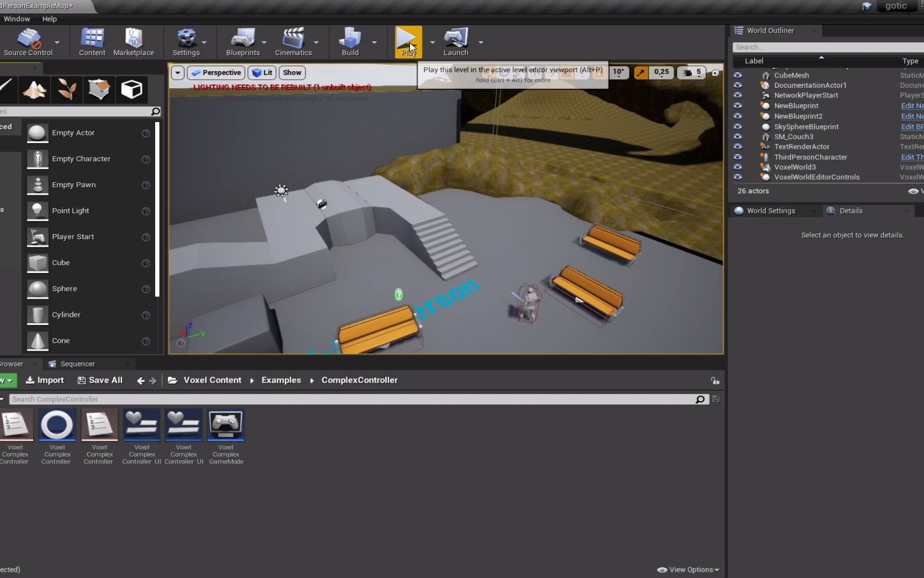Image resolution: width=924 pixels, height=578 pixels.
Task: Toggle visibility of the CubeMesh actor
Action: [x=738, y=75]
